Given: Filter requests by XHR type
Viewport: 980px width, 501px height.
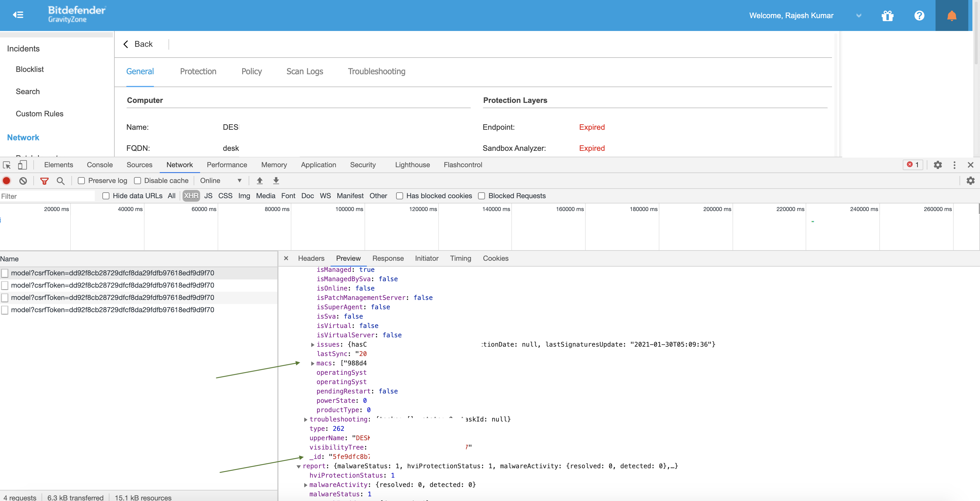Looking at the screenshot, I should (191, 196).
